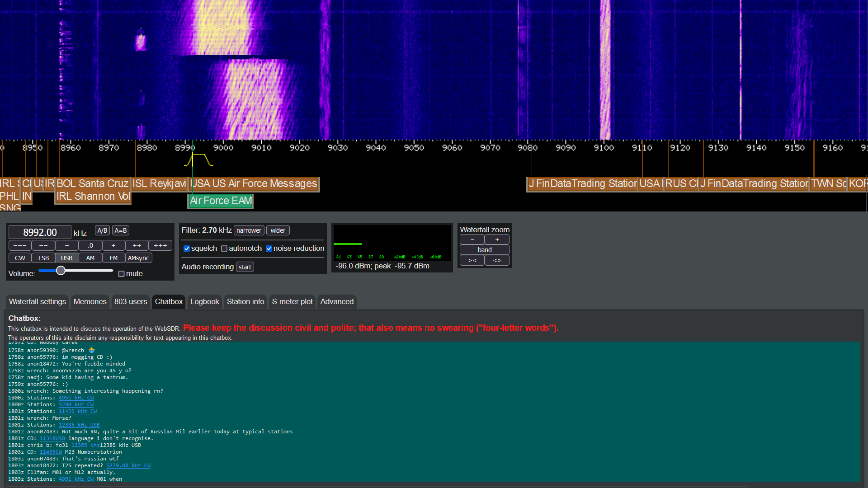The width and height of the screenshot is (868, 488).
Task: Open the Station info tab
Action: [x=245, y=301]
